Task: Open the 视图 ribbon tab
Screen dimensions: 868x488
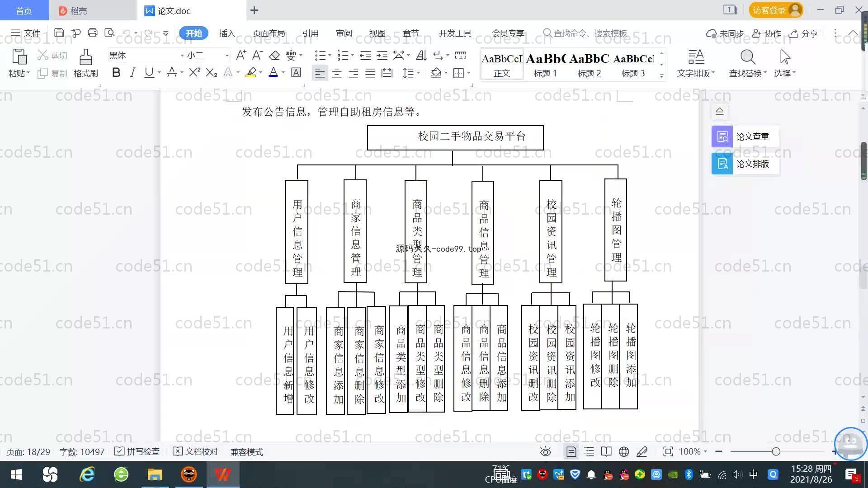Action: (x=377, y=33)
